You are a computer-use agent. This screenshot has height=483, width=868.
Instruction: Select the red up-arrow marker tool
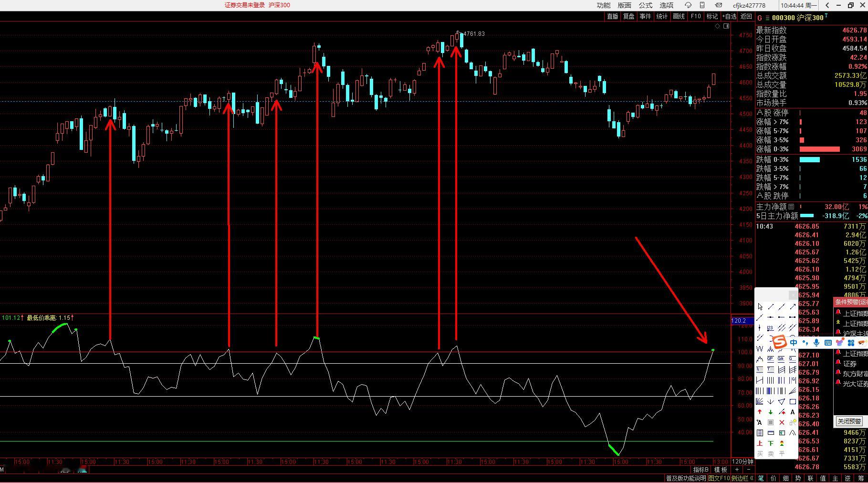pyautogui.click(x=760, y=412)
